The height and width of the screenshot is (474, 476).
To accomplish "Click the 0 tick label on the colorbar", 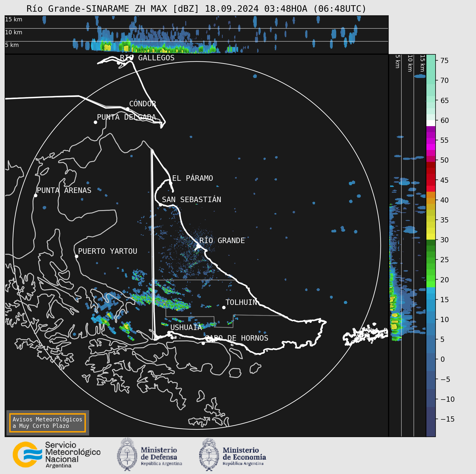I will pos(442,359).
